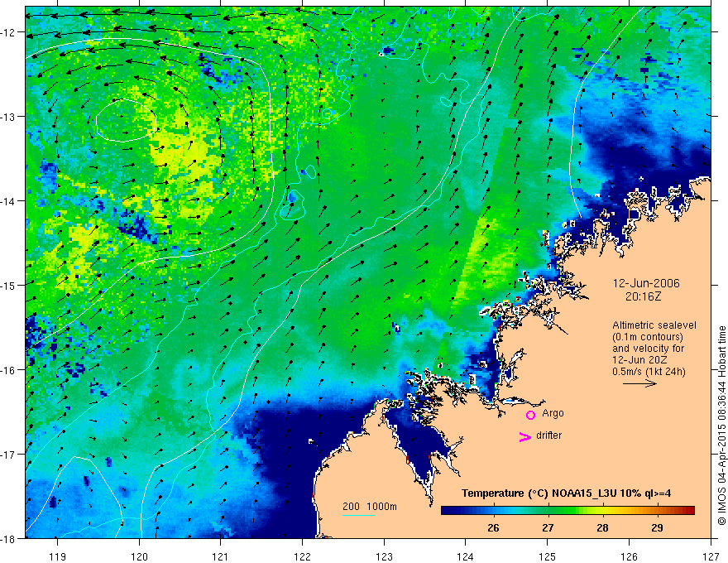Viewport: 728px width, 563px height.
Task: Select the "Argo" legend label
Action: [x=553, y=413]
